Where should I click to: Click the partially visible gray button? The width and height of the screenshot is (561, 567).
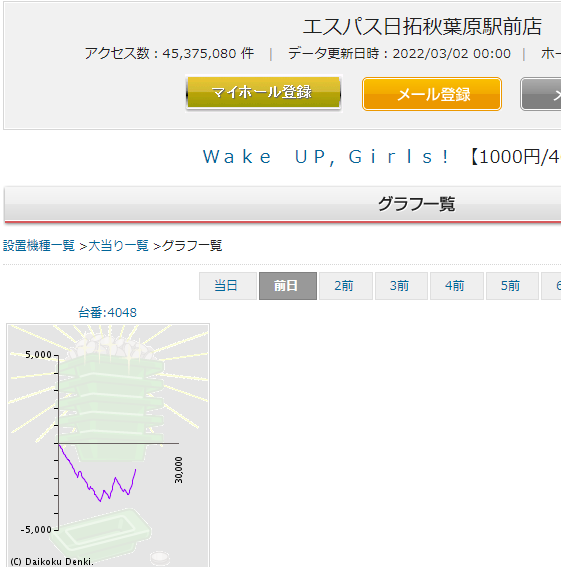tap(540, 94)
